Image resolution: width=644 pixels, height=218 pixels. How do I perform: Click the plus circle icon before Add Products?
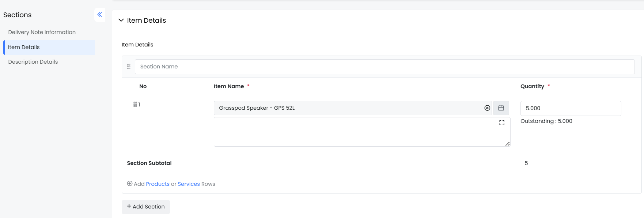(130, 184)
